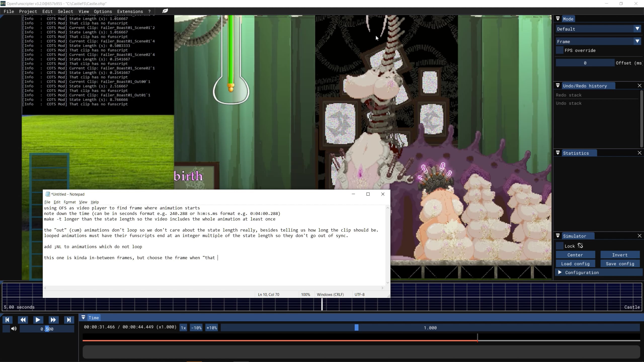This screenshot has height=362, width=644.
Task: Click the leaf icon in menu bar
Action: pyautogui.click(x=165, y=11)
